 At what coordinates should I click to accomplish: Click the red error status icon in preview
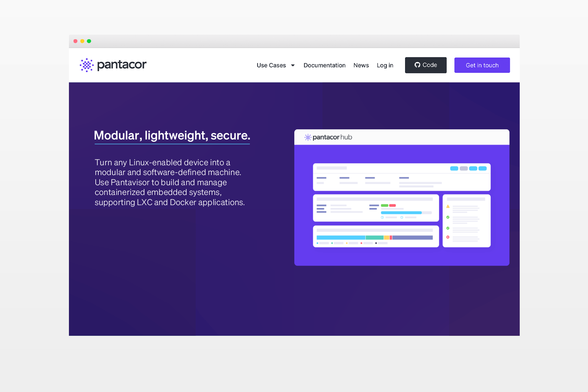[x=448, y=237]
